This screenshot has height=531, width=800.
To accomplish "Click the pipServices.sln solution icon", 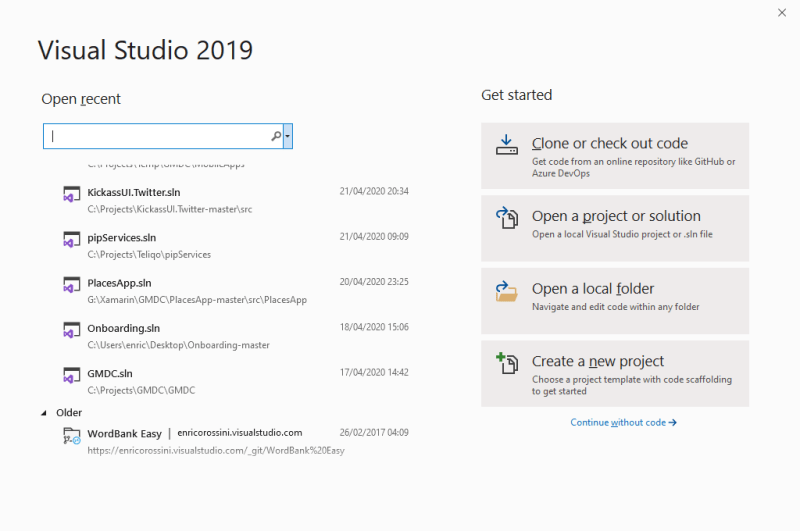I will coord(71,240).
